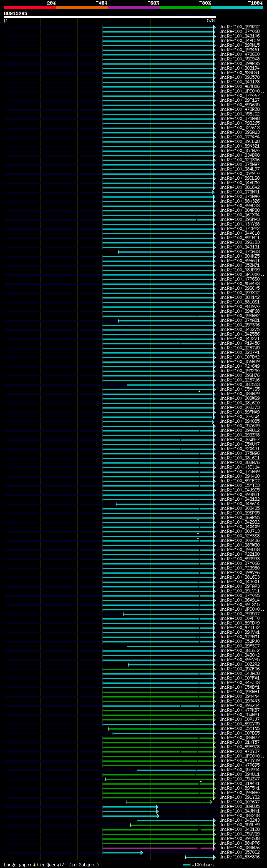Open hit UniRef100_Q7Y068
Screen dimensions: 267x868
pyautogui.click(x=239, y=31)
